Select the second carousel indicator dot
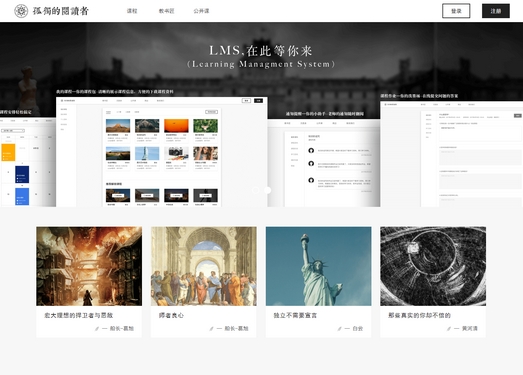 (x=268, y=190)
